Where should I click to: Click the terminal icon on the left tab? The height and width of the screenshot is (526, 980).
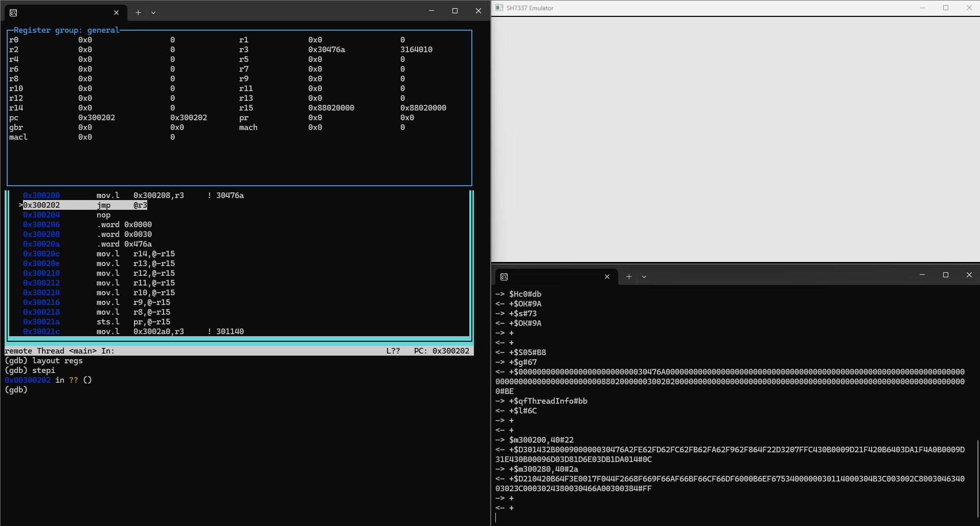(13, 12)
